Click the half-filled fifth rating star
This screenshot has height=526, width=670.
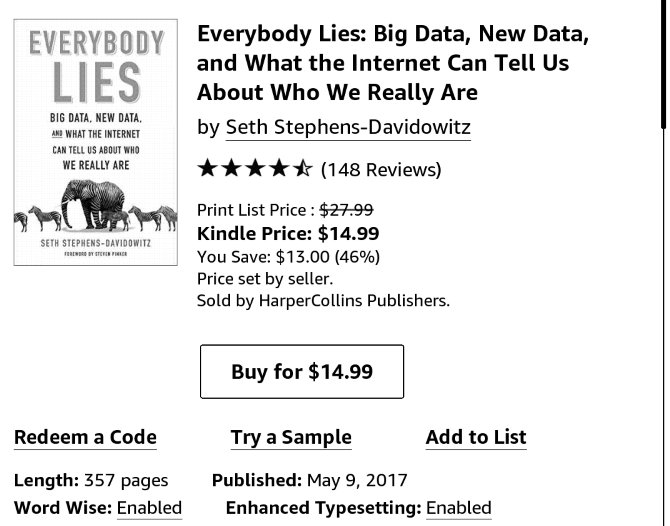pos(303,168)
